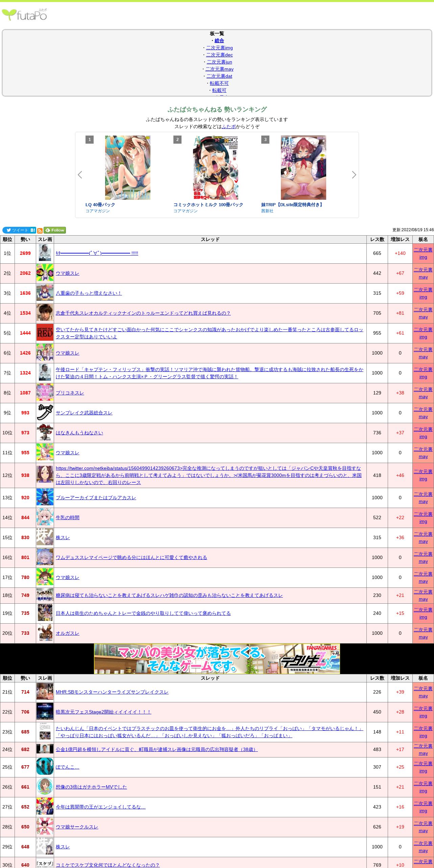
Task: Open thumbnail of rank 4 thread
Action: 45,313
